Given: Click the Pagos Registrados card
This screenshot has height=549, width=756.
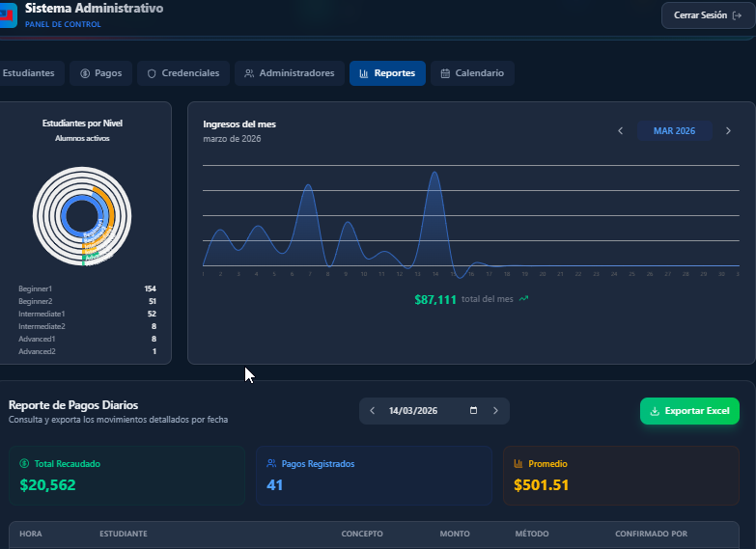Looking at the screenshot, I should pos(374,476).
